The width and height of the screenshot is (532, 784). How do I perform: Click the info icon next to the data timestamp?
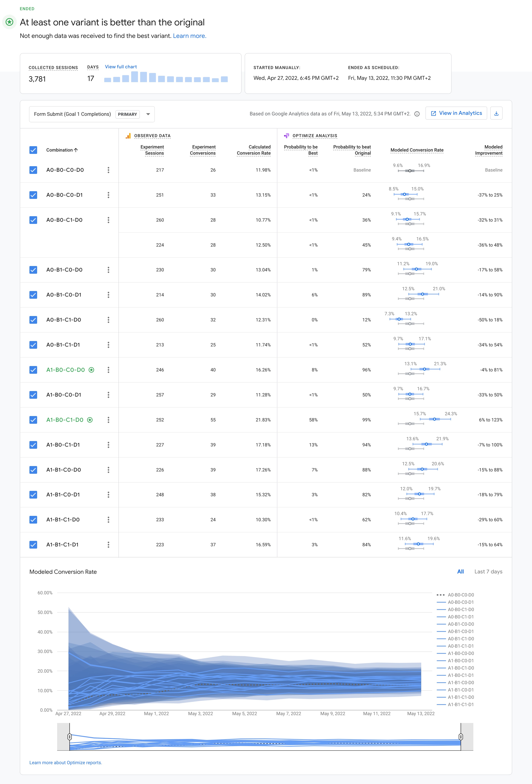[417, 114]
